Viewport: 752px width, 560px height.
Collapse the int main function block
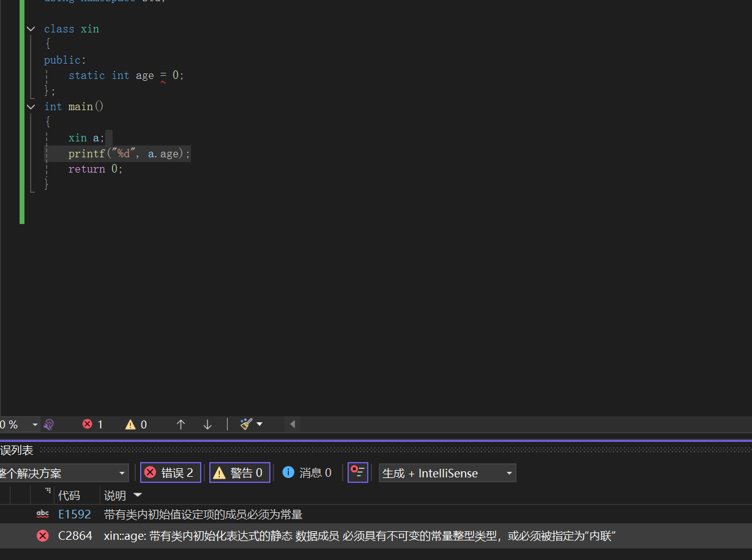click(x=31, y=106)
